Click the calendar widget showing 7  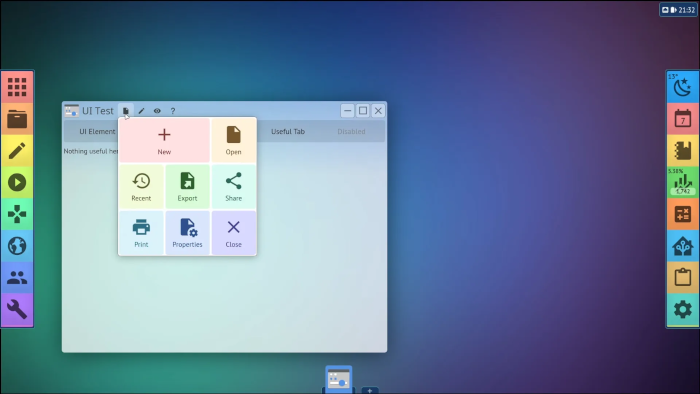pyautogui.click(x=683, y=119)
